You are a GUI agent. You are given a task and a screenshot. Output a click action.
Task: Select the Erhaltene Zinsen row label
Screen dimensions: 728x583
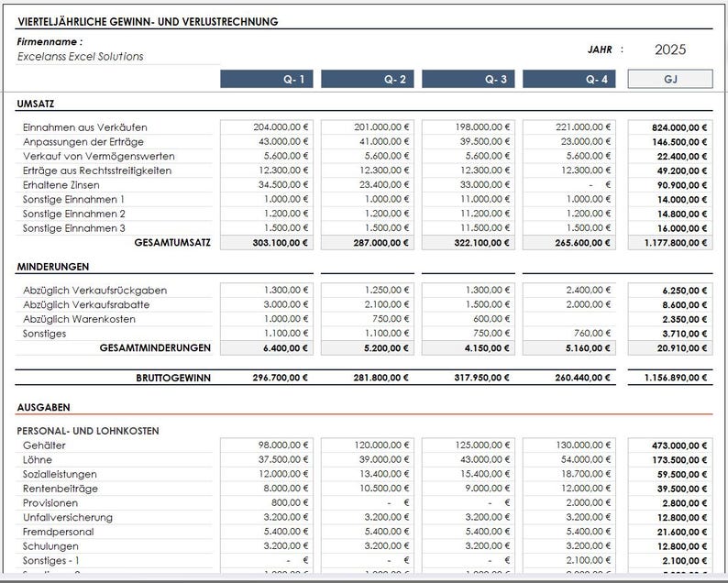coord(61,185)
